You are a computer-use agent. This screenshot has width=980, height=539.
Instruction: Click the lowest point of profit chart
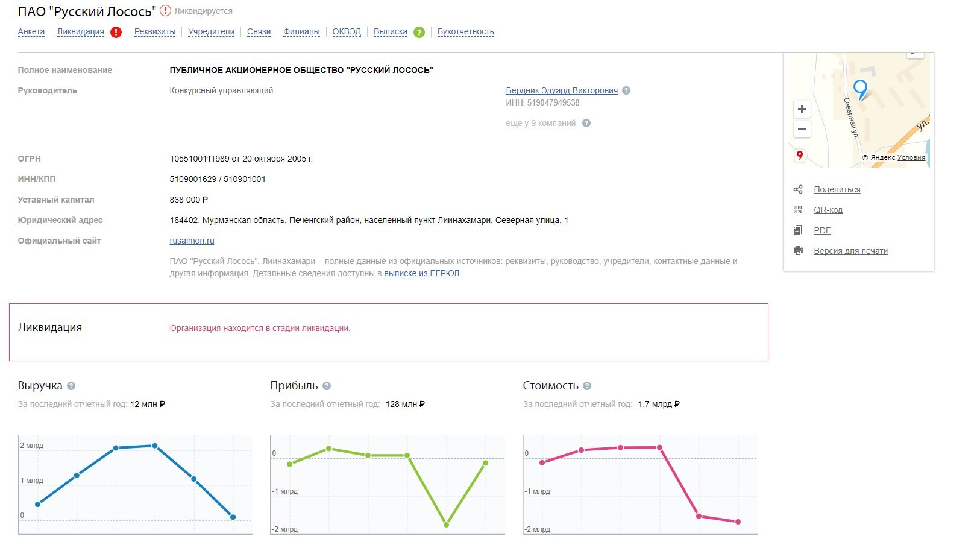(447, 525)
